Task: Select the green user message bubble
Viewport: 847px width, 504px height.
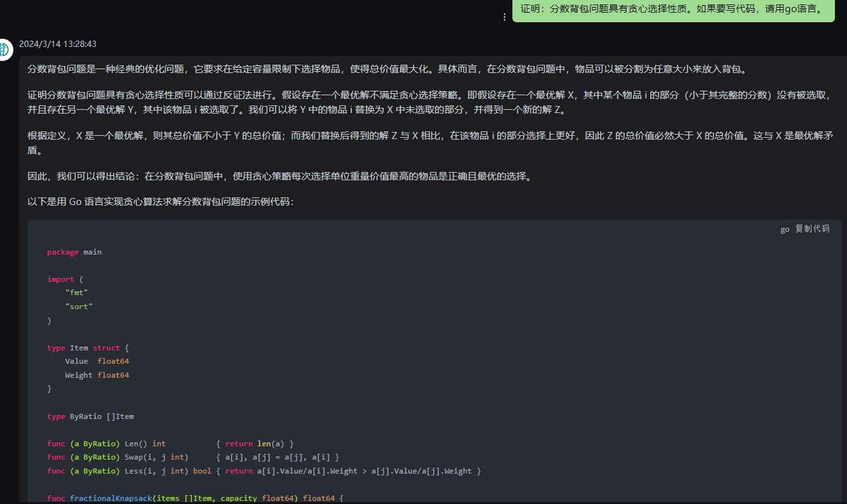Action: [673, 11]
